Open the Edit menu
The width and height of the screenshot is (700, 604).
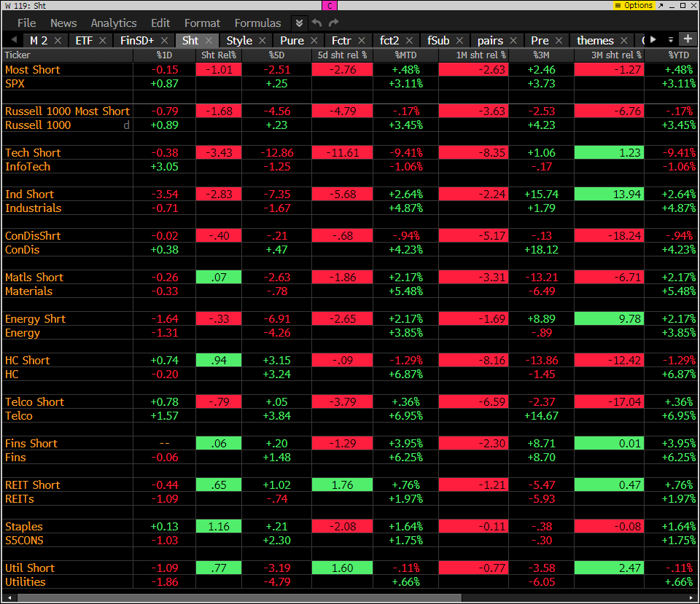(160, 23)
